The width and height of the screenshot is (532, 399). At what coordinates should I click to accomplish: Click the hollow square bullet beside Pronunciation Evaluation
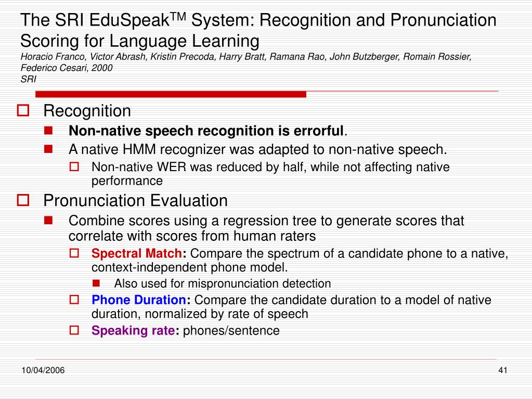(23, 200)
